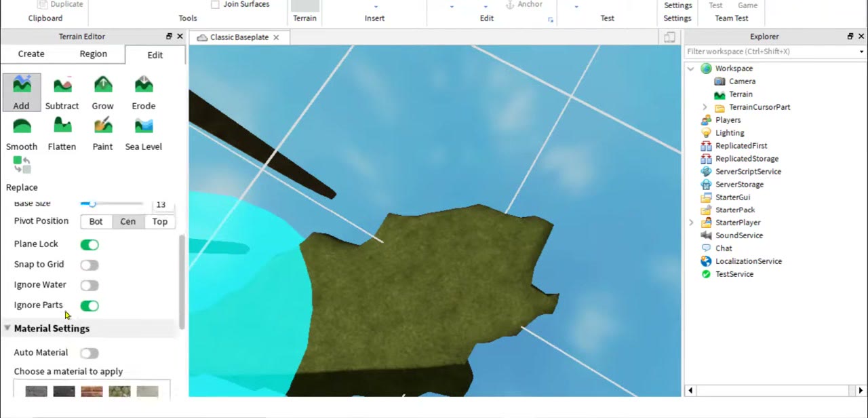
Task: Switch to the Create tab
Action: pos(31,54)
